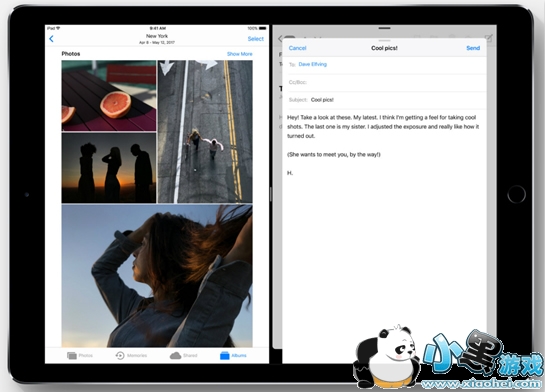Click the album date range under New York
Image resolution: width=545 pixels, height=392 pixels.
click(157, 42)
